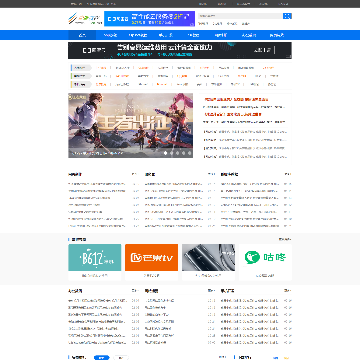The image size is (360, 360).
Task: Click the search input field in the header
Action: pyautogui.click(x=240, y=16)
